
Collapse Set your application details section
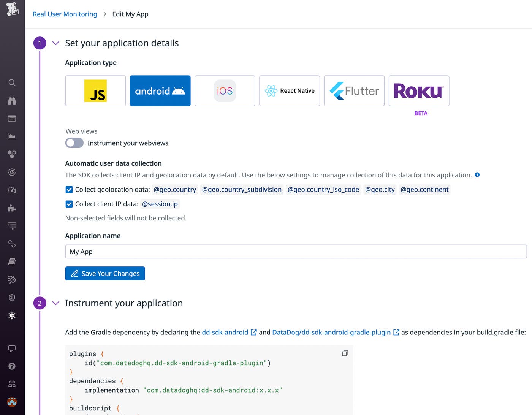point(56,43)
